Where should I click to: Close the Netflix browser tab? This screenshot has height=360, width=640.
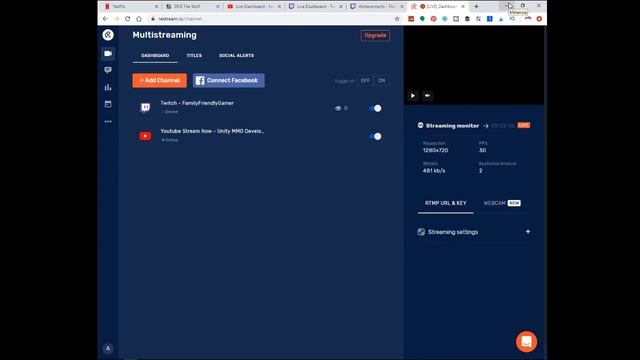coord(156,7)
